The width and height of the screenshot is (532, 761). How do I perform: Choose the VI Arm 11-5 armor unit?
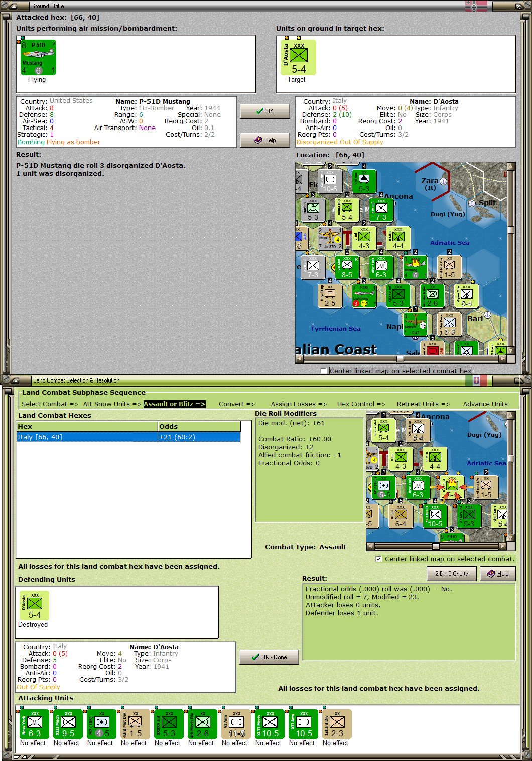click(236, 724)
